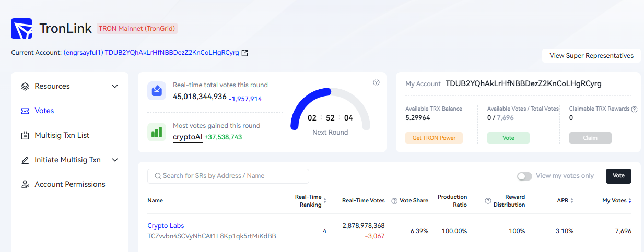Viewport: 644px width, 252px height.
Task: Click Crypto Labs address TCZvvbn4 text
Action: click(x=212, y=236)
